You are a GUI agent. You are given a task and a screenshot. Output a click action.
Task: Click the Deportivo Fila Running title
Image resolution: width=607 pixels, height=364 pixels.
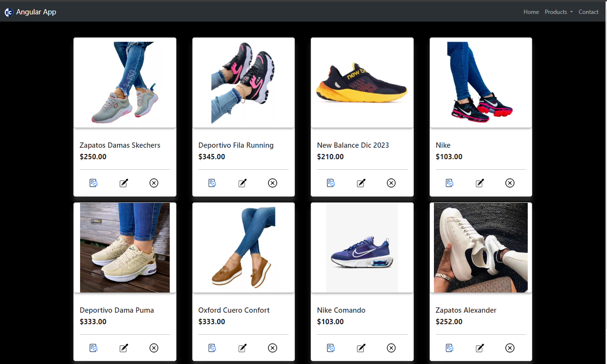tap(236, 145)
